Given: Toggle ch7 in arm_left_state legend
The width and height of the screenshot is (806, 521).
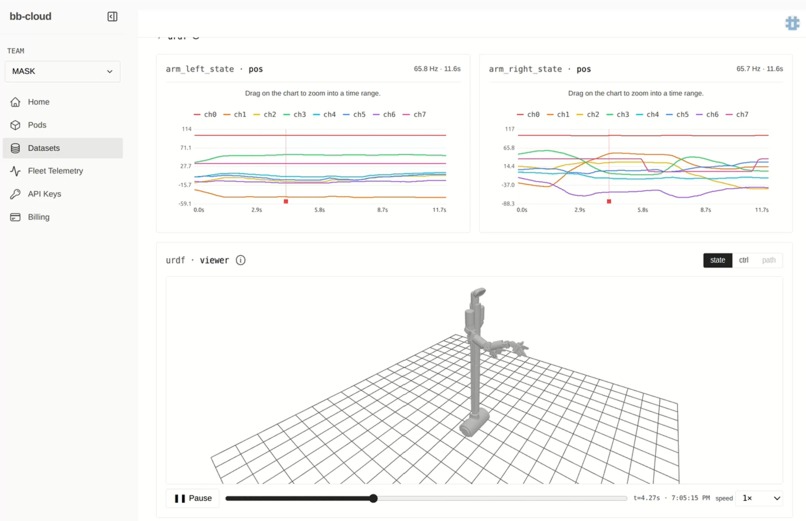Looking at the screenshot, I should tap(414, 115).
